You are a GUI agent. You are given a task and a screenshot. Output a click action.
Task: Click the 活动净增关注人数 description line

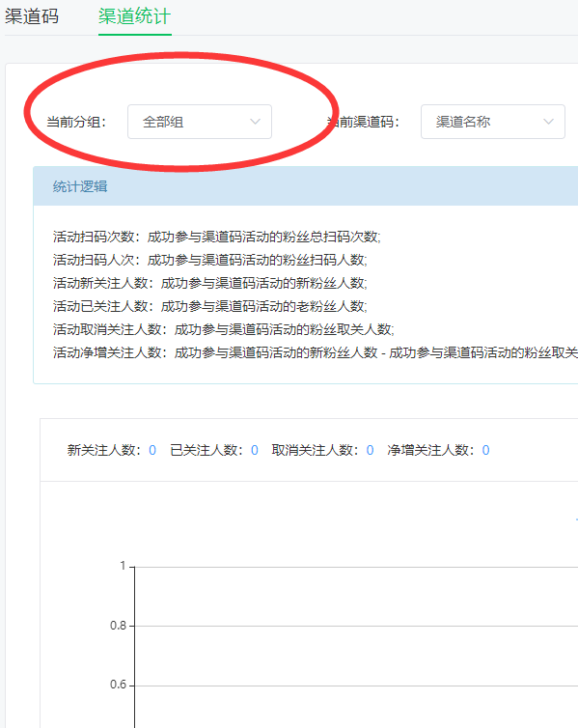[x=315, y=352]
